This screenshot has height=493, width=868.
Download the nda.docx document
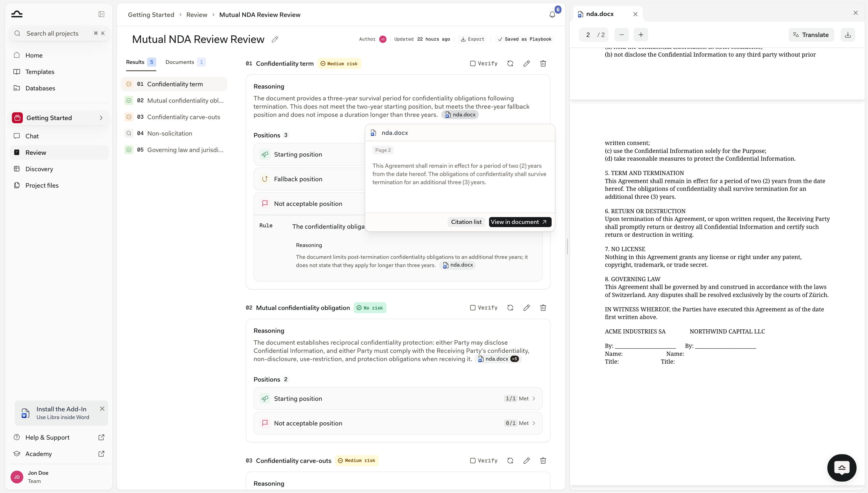(848, 35)
